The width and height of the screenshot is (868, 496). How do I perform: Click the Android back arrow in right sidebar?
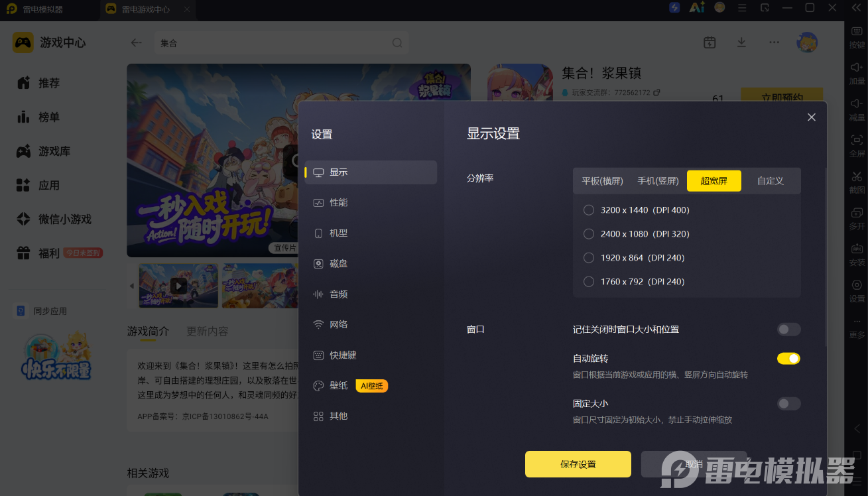[x=857, y=428]
